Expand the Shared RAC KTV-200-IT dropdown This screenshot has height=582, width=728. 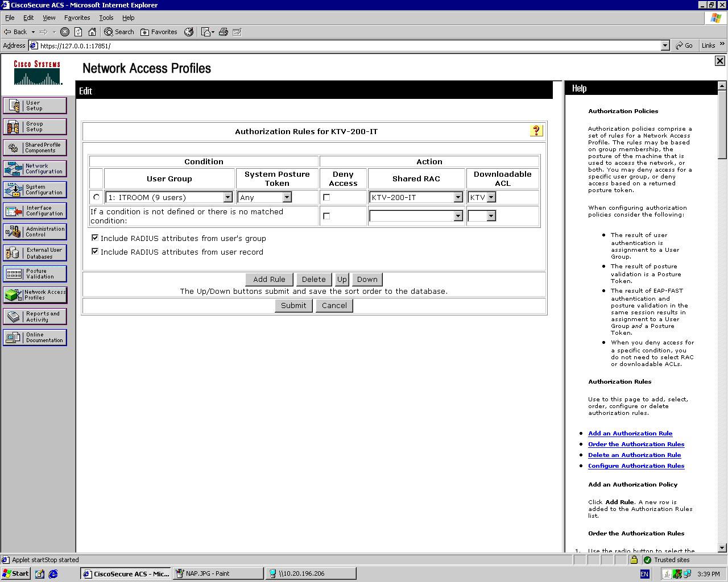pyautogui.click(x=458, y=197)
